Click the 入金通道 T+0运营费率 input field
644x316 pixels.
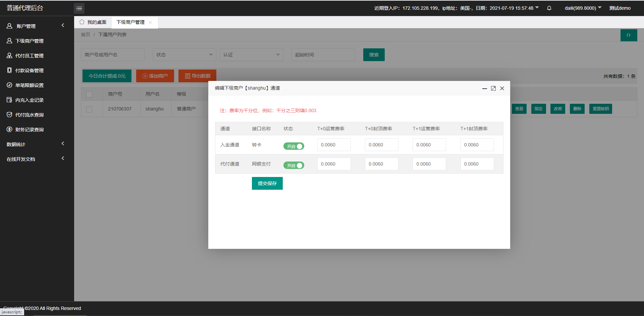pos(334,145)
